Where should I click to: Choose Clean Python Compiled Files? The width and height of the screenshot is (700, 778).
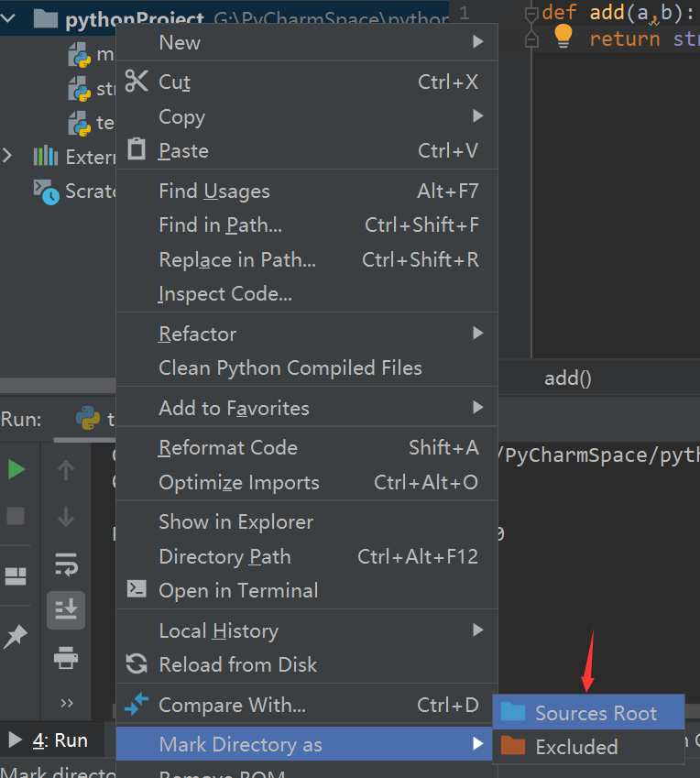pos(307,368)
